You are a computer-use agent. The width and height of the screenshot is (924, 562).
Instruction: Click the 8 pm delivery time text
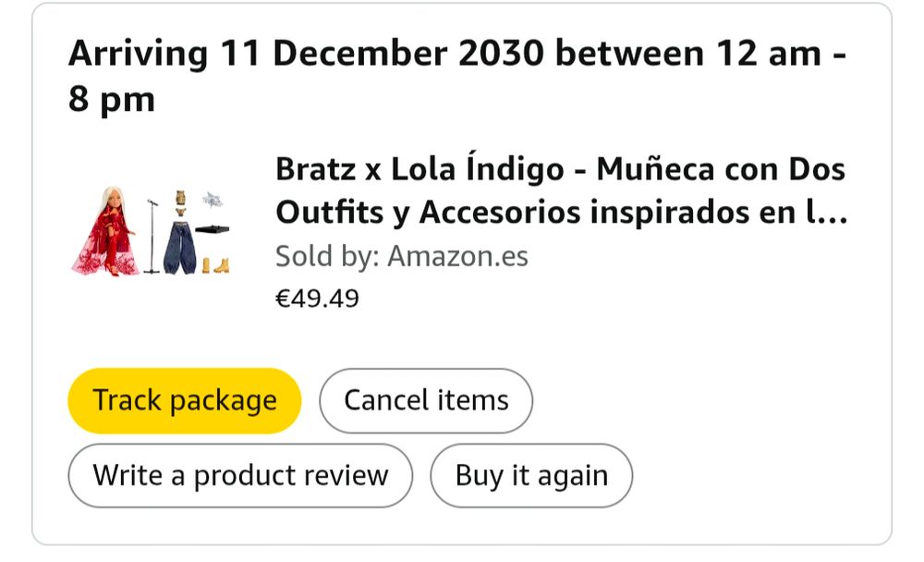coord(112,100)
